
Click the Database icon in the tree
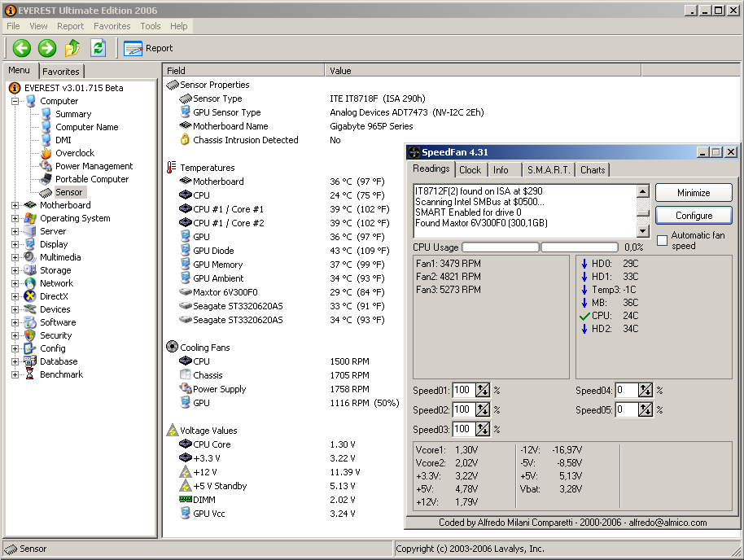click(30, 361)
